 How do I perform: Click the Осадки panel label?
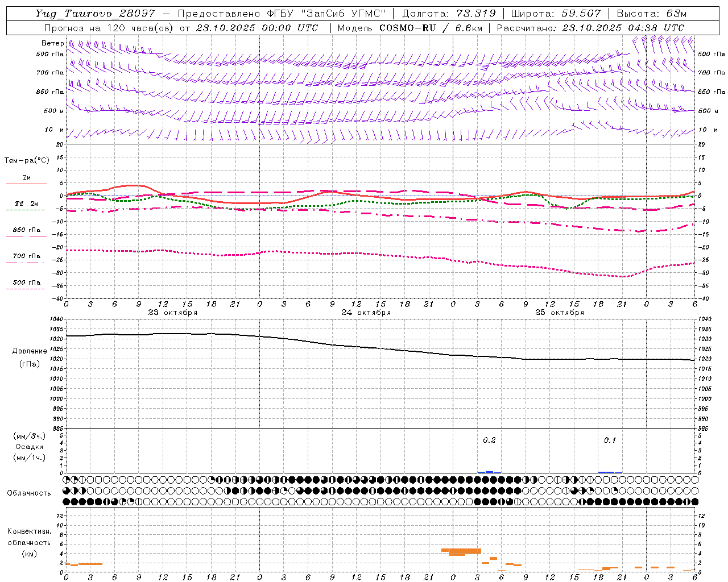30,447
